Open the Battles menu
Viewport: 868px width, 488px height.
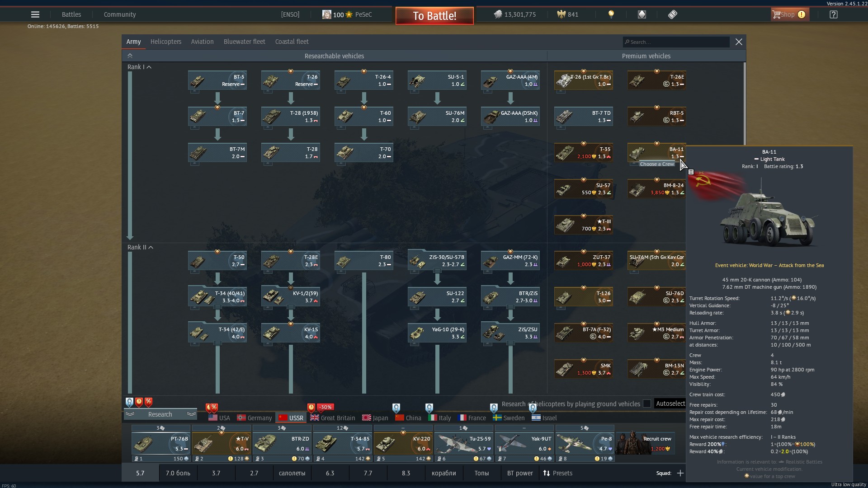[71, 14]
